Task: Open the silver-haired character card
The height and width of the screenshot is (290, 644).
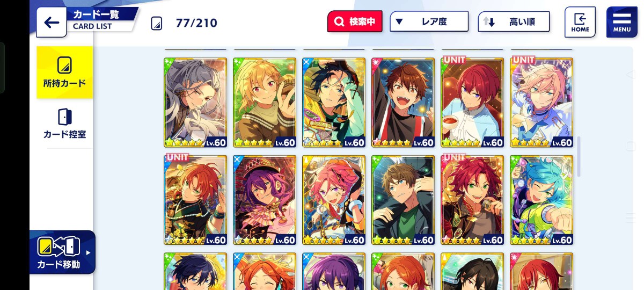Action: click(x=195, y=103)
